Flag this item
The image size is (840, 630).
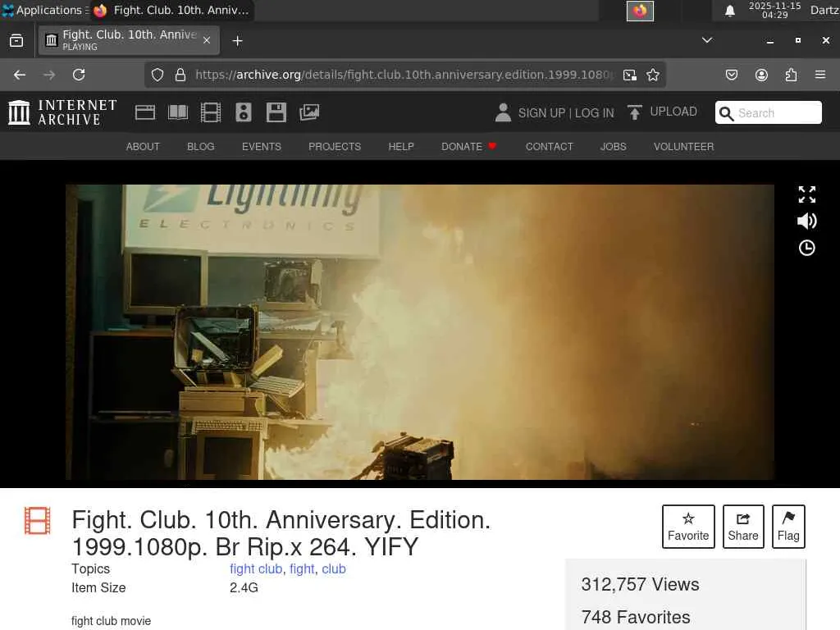tap(788, 527)
